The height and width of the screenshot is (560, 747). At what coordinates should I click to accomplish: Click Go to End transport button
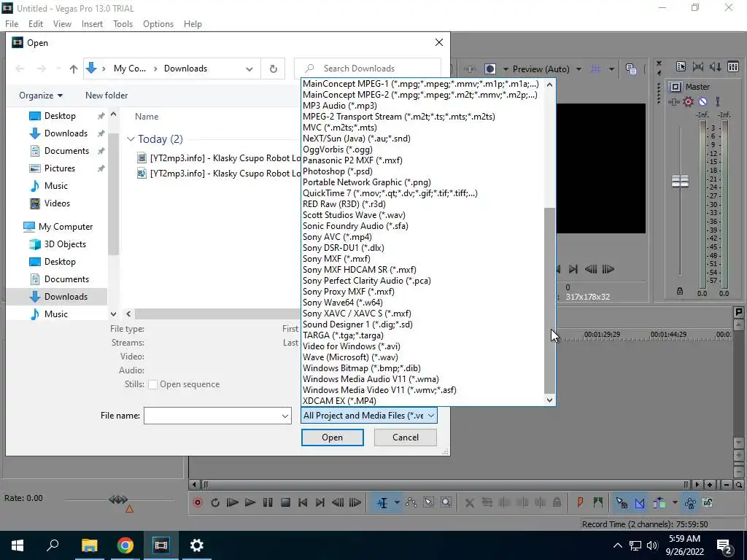[320, 502]
